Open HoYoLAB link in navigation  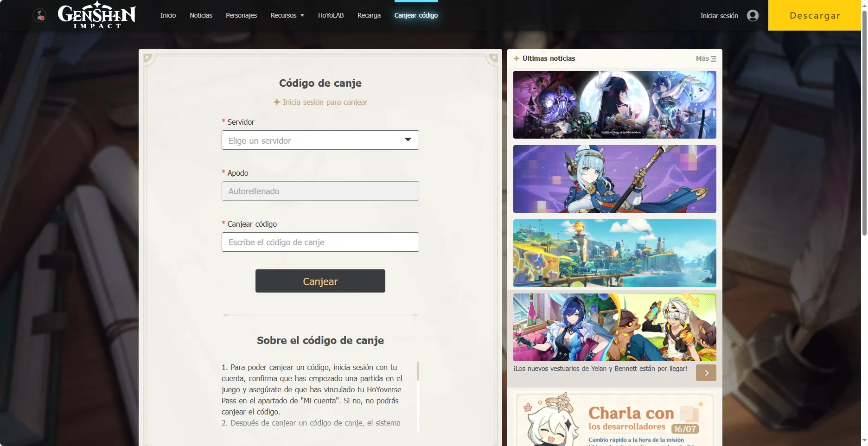(331, 15)
